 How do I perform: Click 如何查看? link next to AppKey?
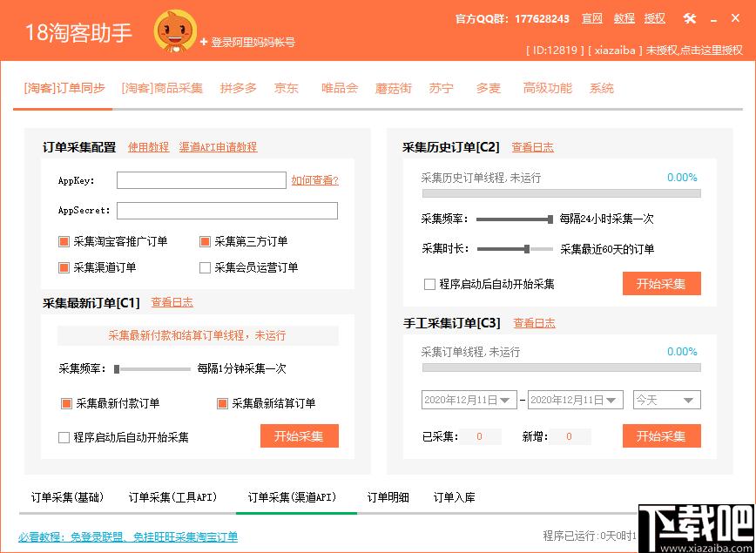(314, 180)
